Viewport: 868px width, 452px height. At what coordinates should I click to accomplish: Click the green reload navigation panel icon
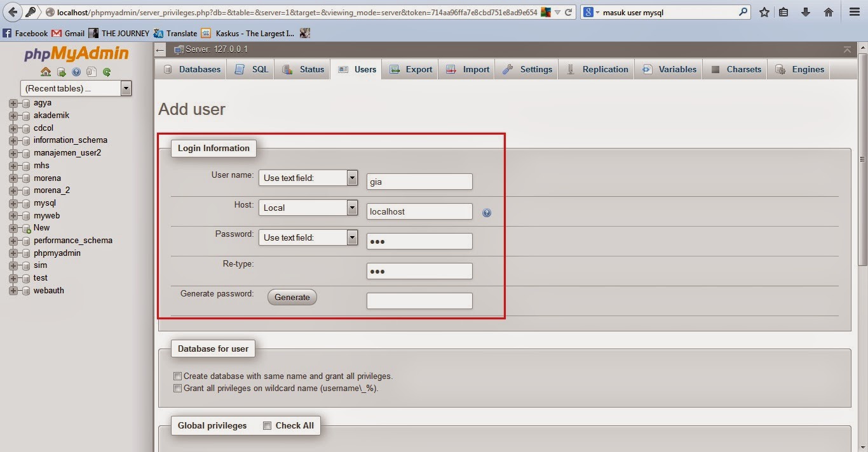point(107,72)
